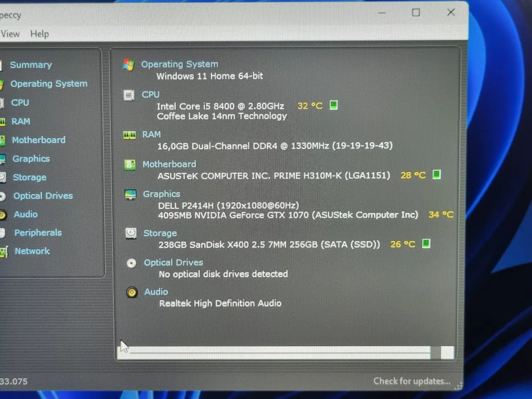
Task: Click Coffee Lake 14nm Technology text
Action: tap(222, 116)
